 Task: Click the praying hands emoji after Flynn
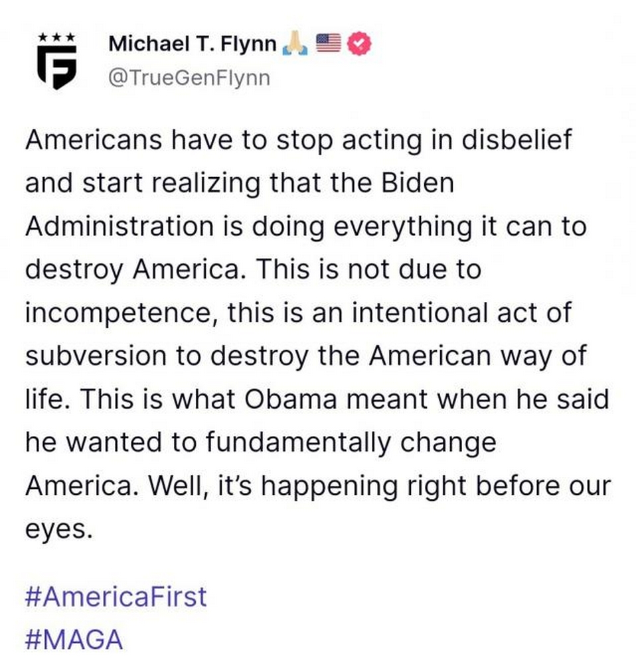click(295, 44)
